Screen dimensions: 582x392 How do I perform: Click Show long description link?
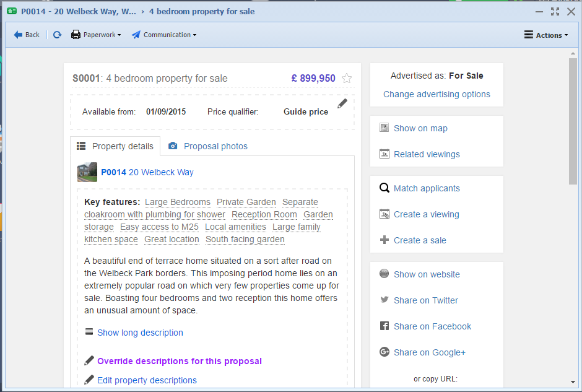tap(140, 333)
